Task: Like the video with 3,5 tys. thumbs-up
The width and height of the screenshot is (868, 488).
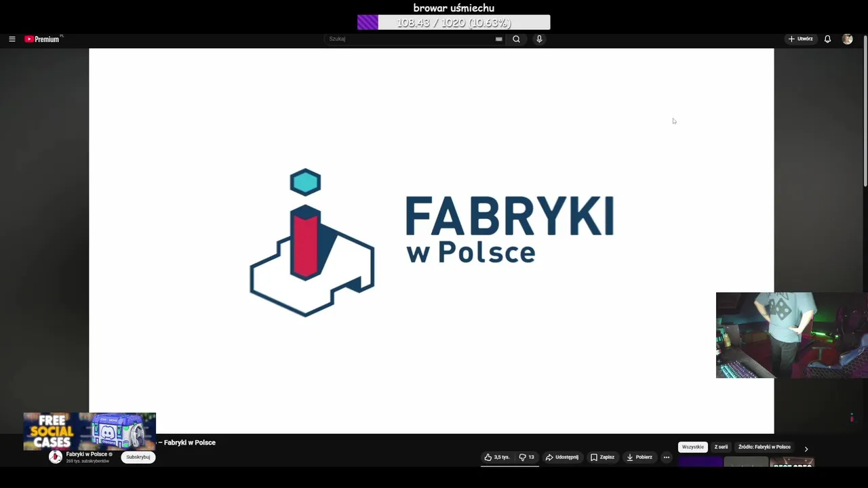Action: pyautogui.click(x=496, y=457)
